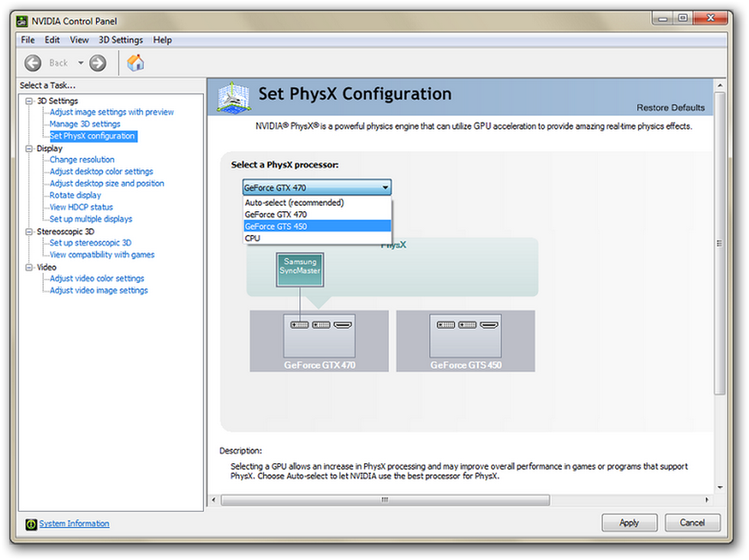This screenshot has width=749, height=560.
Task: Collapse the Stereoscopic 3D tree node
Action: [29, 231]
